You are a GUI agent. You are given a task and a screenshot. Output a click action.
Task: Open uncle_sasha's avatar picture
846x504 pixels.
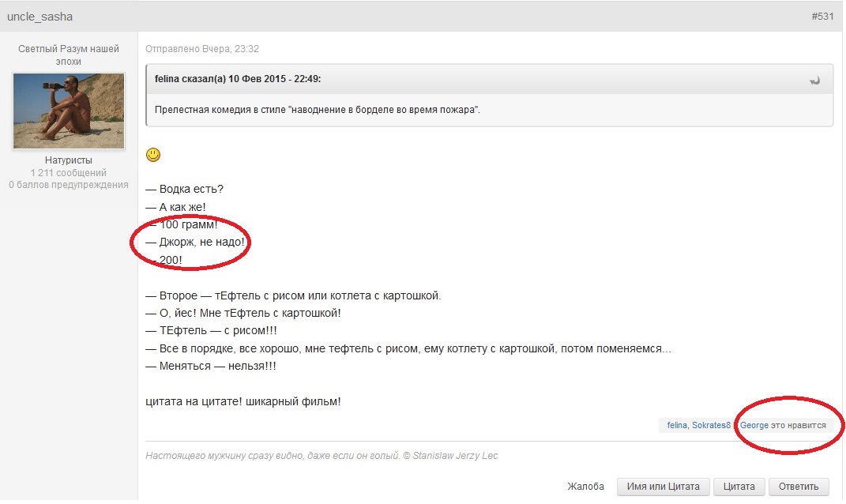(x=69, y=111)
